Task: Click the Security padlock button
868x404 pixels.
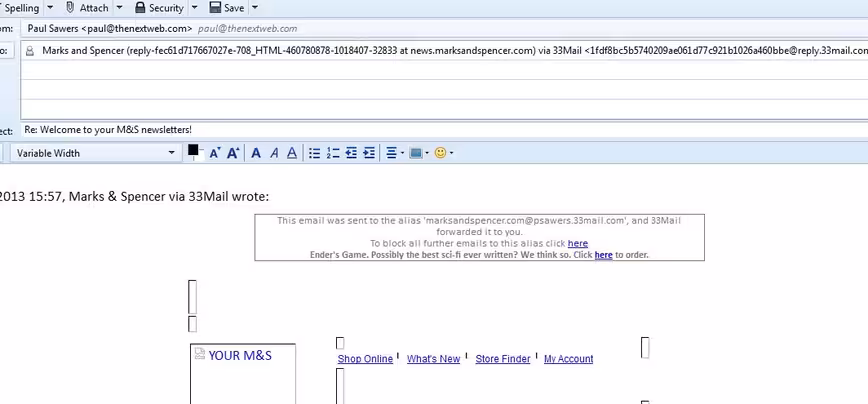Action: [x=159, y=8]
